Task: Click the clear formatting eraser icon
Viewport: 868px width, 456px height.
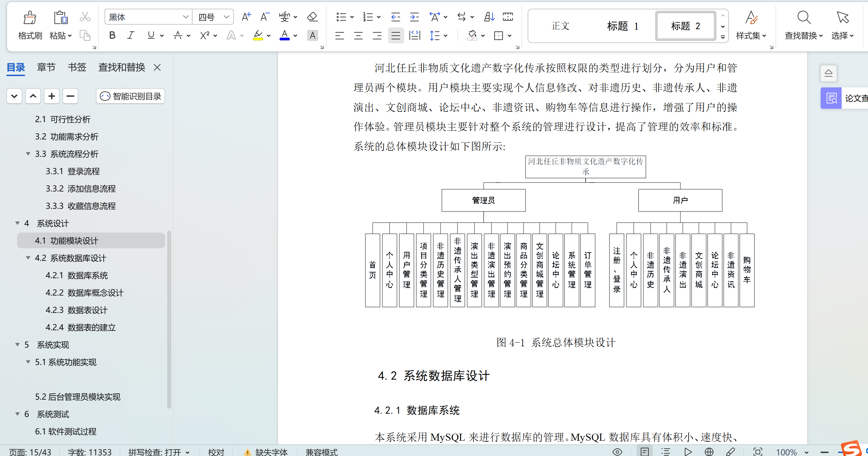Action: click(312, 17)
